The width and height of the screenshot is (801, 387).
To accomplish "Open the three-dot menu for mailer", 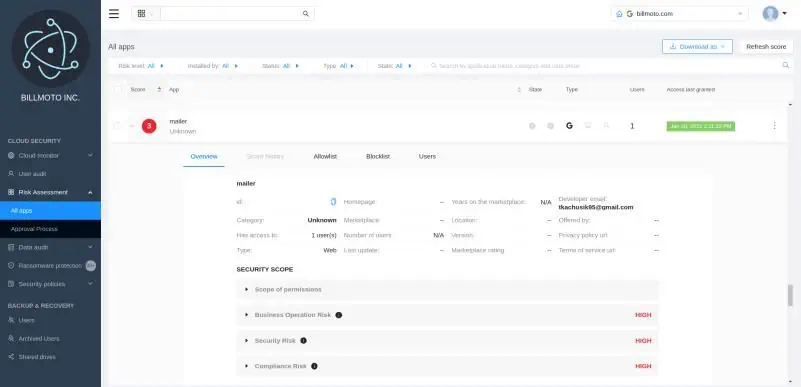I will pyautogui.click(x=774, y=126).
